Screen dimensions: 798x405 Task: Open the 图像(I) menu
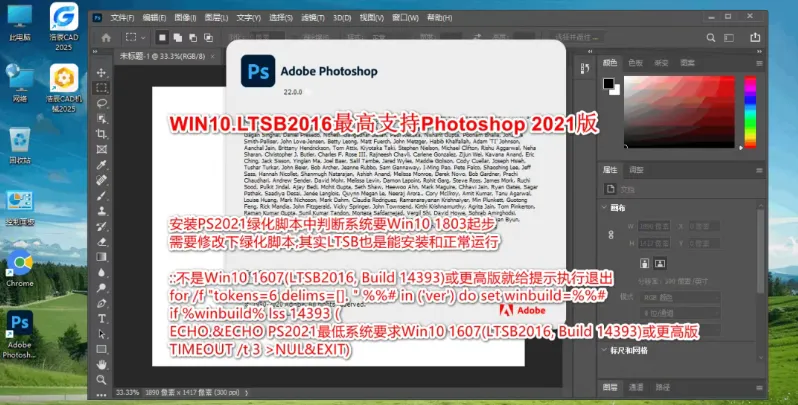tap(185, 18)
